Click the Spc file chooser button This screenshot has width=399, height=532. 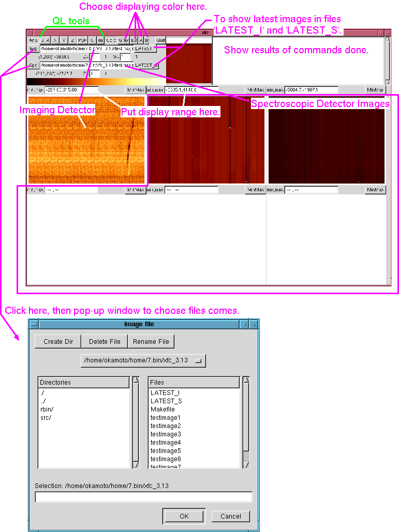[33, 66]
